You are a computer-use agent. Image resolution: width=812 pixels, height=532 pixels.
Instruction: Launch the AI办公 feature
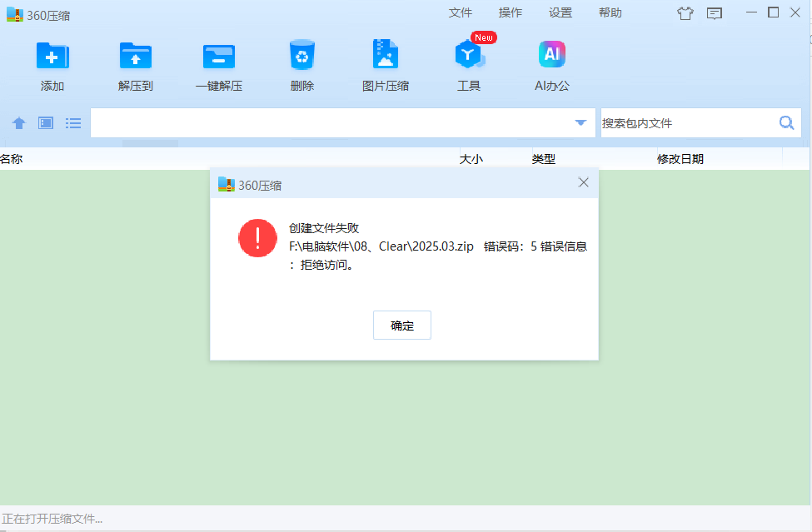point(552,56)
